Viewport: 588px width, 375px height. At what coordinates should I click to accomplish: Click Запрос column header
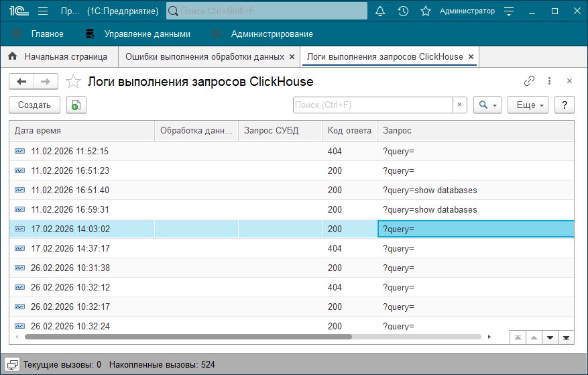pyautogui.click(x=475, y=131)
